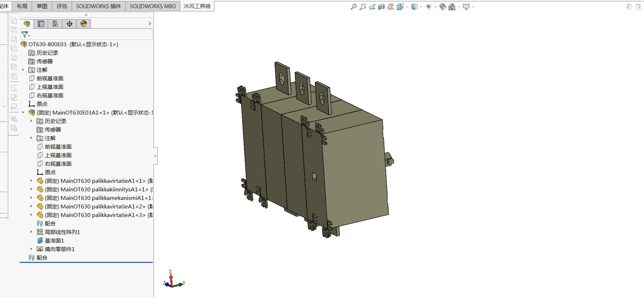The image size is (644, 297).
Task: Expand the 局部线性阵列1 pattern
Action: pyautogui.click(x=31, y=232)
